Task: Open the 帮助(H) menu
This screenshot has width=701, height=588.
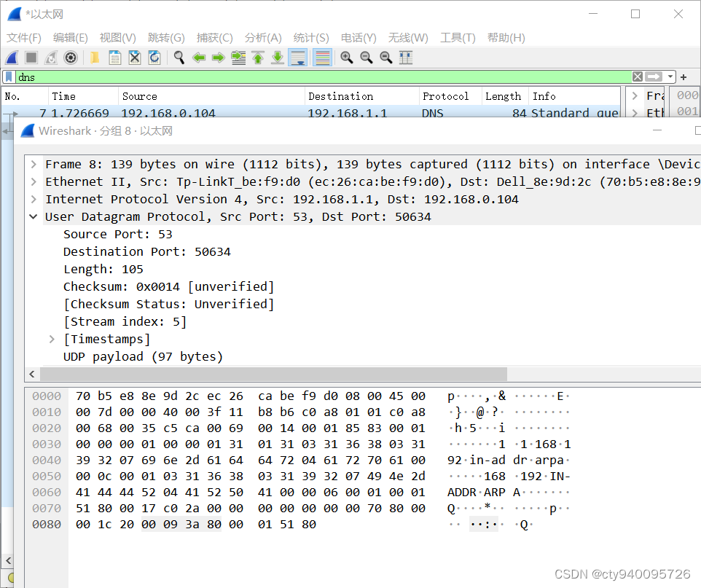Action: pyautogui.click(x=506, y=38)
